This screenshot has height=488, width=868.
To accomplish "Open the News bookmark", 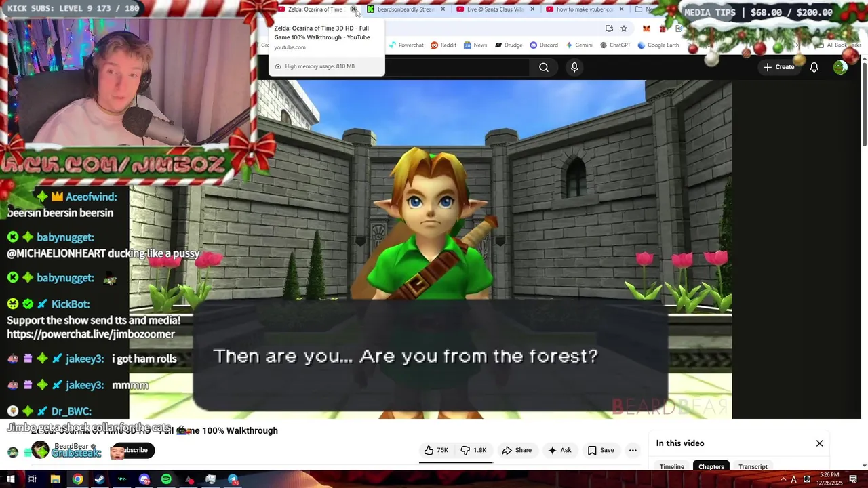I will pyautogui.click(x=475, y=45).
